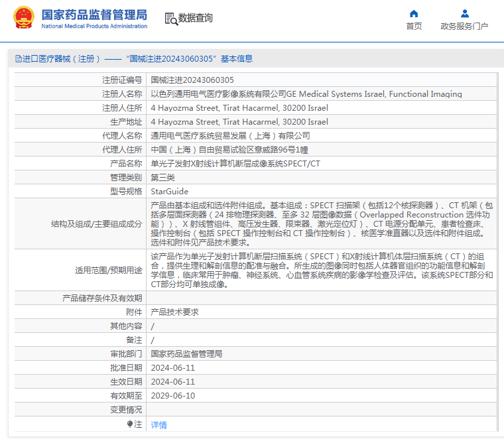Click the 政务服务门户 user icon
The height and width of the screenshot is (439, 504).
(464, 13)
